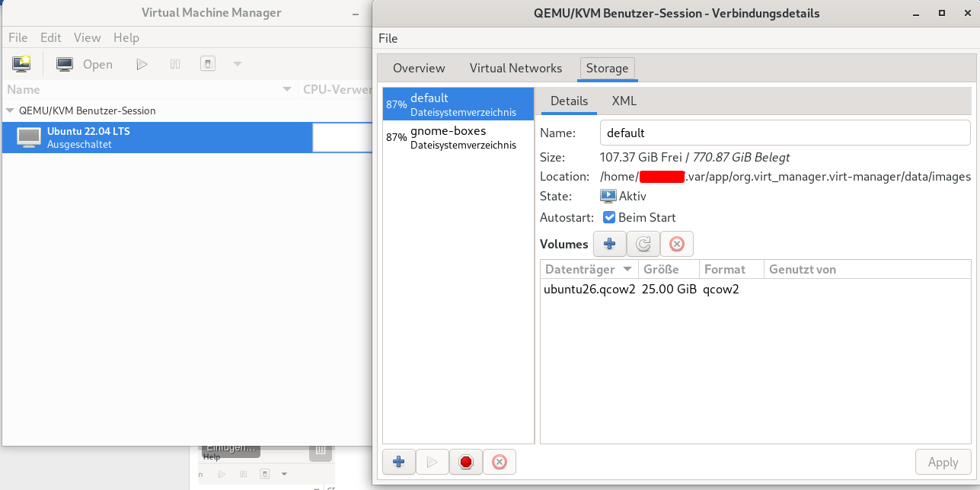This screenshot has height=490, width=980.
Task: Click the Format column header
Action: pyautogui.click(x=732, y=269)
